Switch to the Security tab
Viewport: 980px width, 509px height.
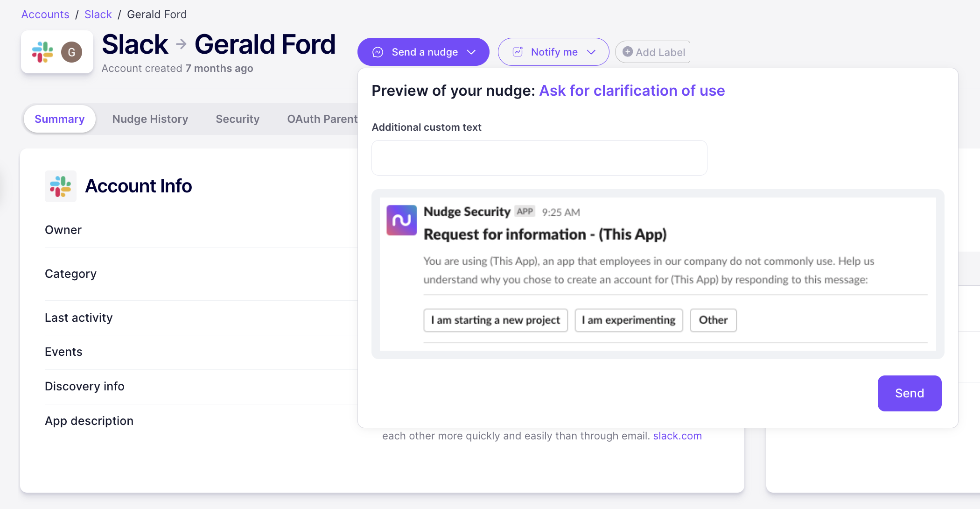[x=238, y=119]
